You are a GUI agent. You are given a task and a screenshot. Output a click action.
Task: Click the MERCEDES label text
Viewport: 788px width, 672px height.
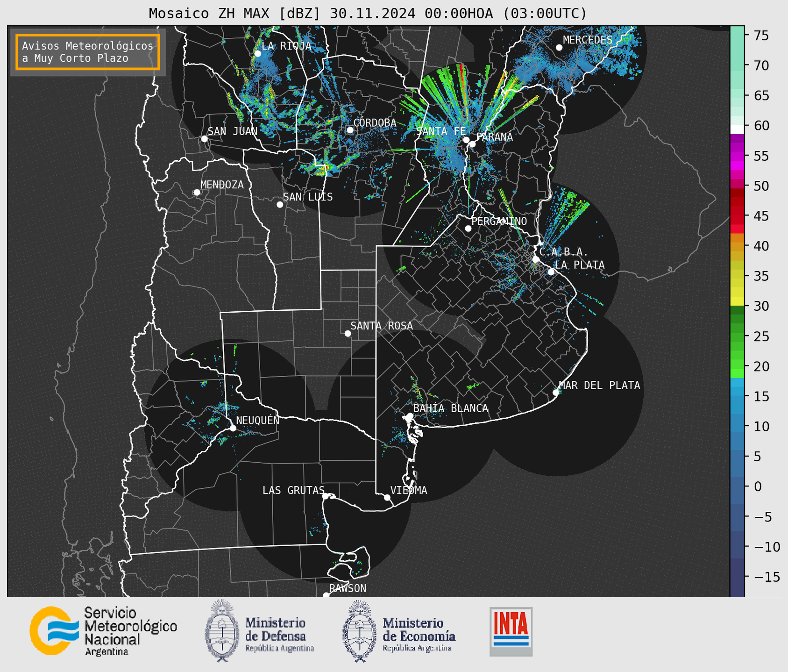588,40
